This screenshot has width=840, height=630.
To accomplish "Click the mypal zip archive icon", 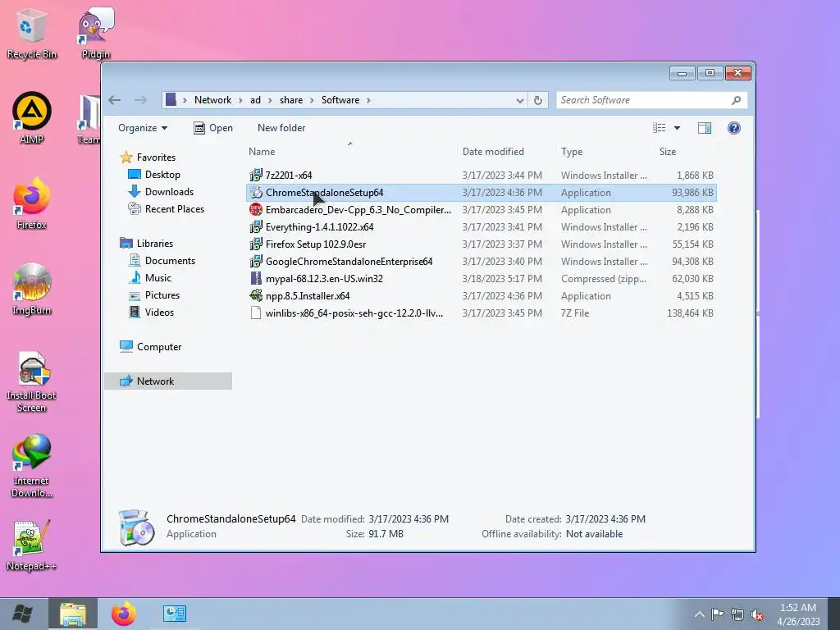I will 256,279.
